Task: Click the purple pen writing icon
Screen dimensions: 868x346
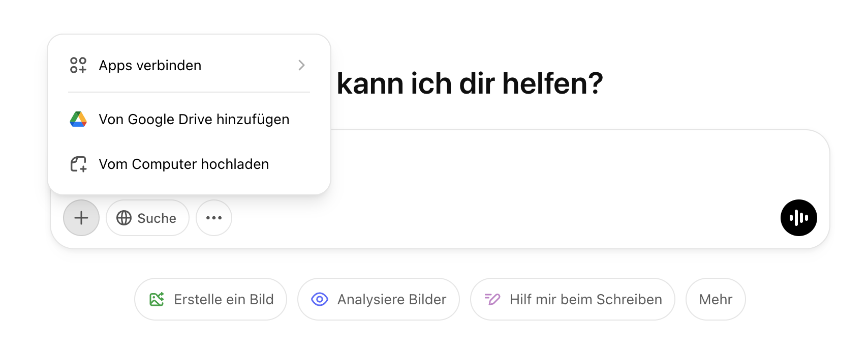Action: click(x=492, y=299)
